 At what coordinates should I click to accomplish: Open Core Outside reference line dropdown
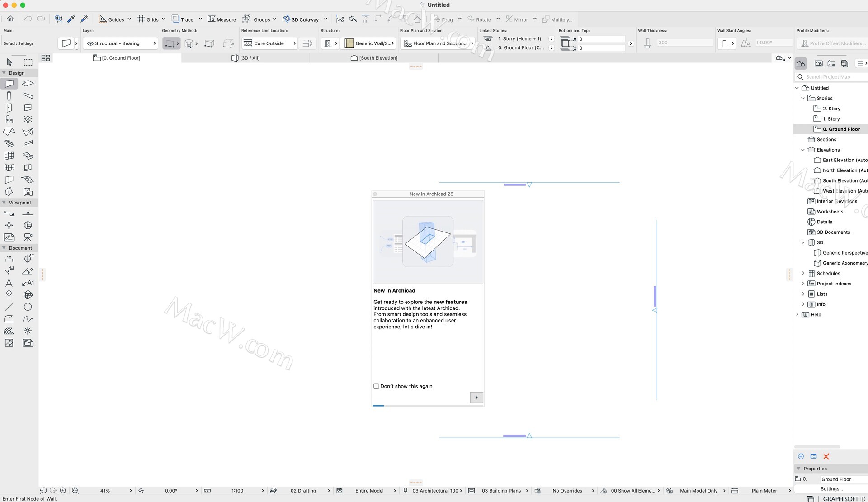coord(269,43)
